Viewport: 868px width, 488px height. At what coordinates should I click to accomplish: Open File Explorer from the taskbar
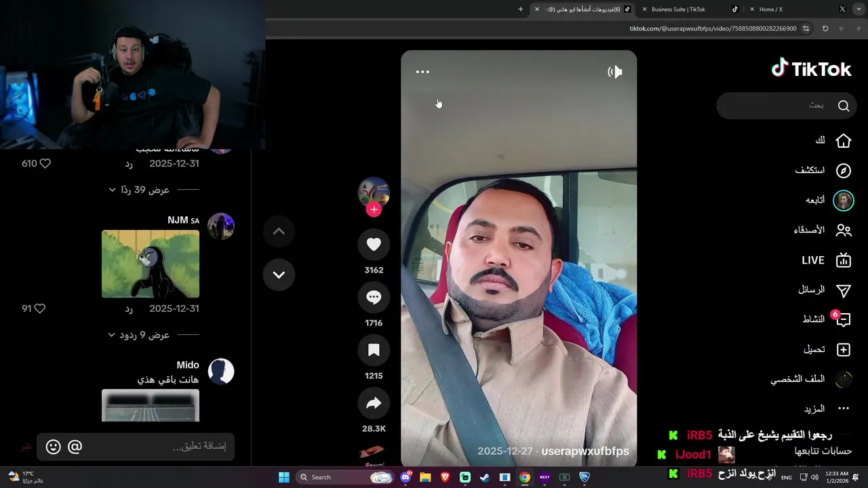(425, 477)
